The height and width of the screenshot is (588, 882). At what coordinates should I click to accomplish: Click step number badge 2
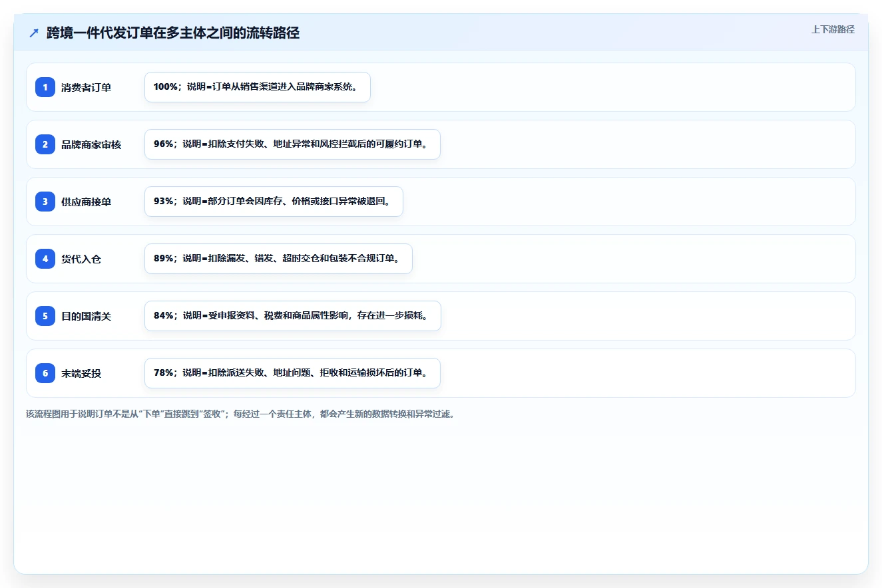pos(45,144)
